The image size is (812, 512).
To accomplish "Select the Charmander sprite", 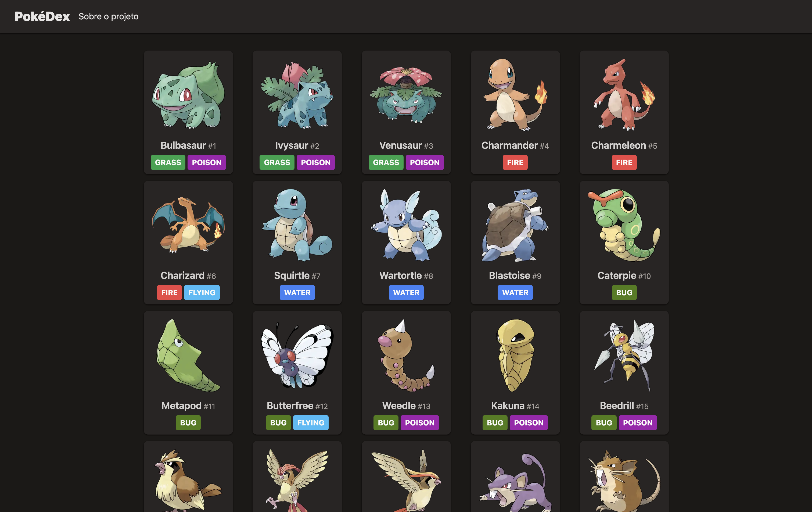I will [x=515, y=94].
